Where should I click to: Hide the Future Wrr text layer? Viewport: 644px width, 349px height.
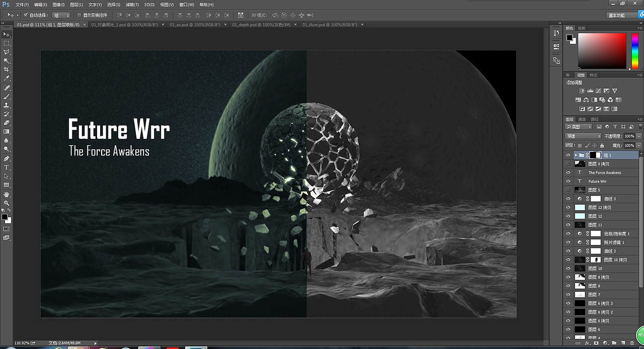click(x=568, y=181)
